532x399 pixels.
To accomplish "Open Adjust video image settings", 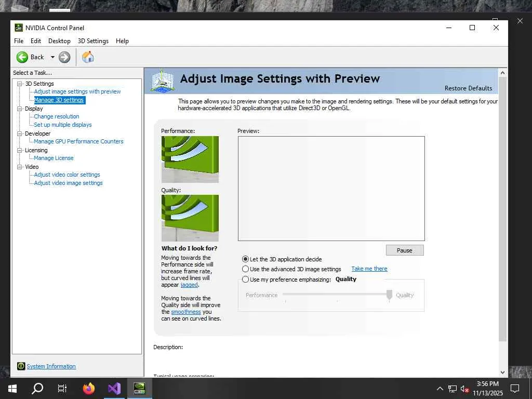I will pos(68,183).
